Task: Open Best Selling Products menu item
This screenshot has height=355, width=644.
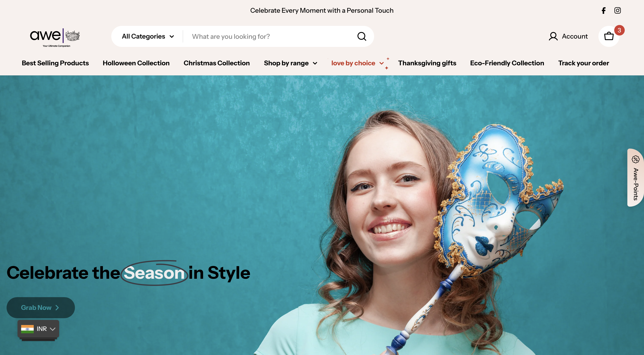Action: [x=55, y=63]
